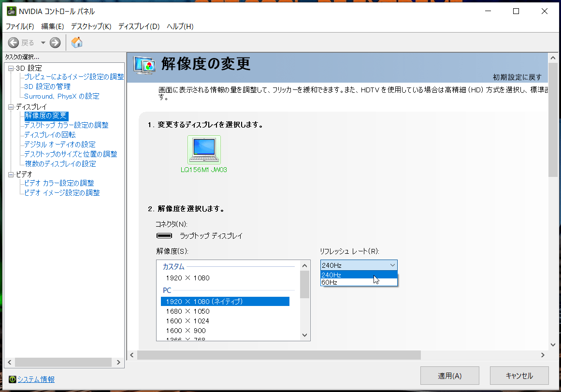Open プレビューによるイメージ設定の調整
The width and height of the screenshot is (561, 392).
point(74,77)
